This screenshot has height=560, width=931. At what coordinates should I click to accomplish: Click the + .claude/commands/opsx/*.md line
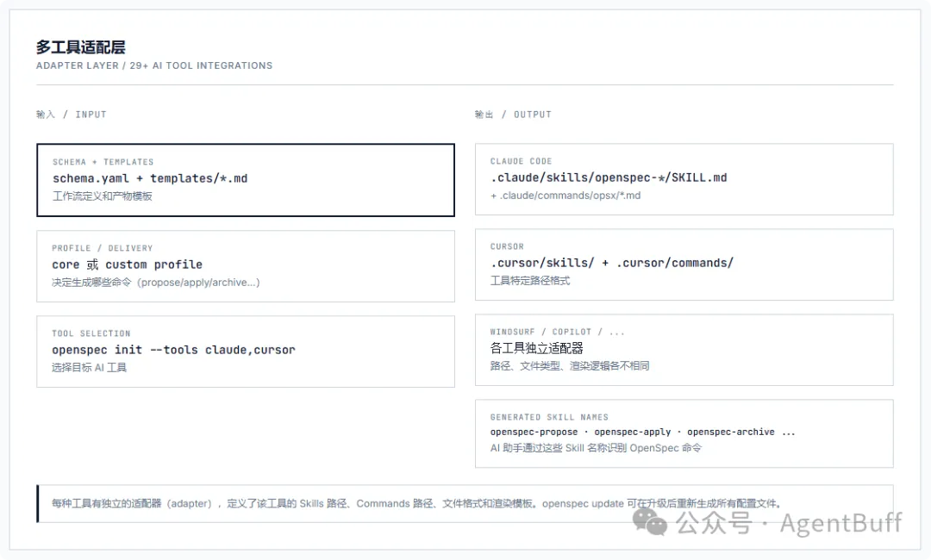pyautogui.click(x=565, y=196)
